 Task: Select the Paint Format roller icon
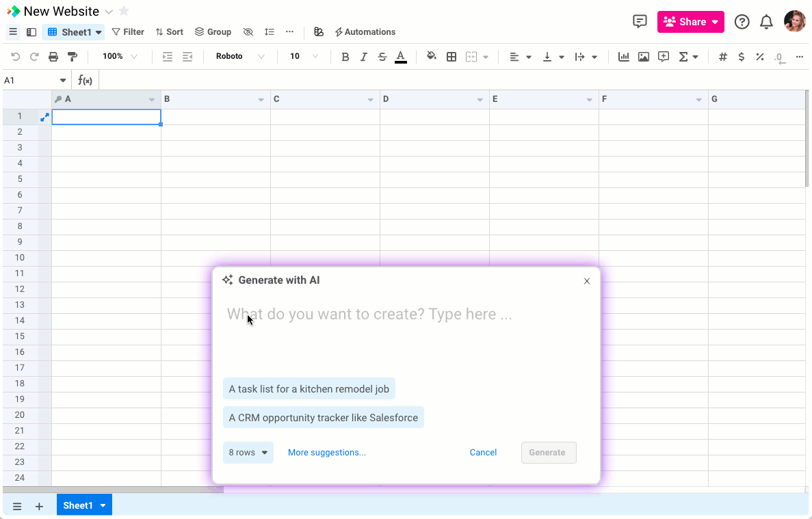coord(73,56)
